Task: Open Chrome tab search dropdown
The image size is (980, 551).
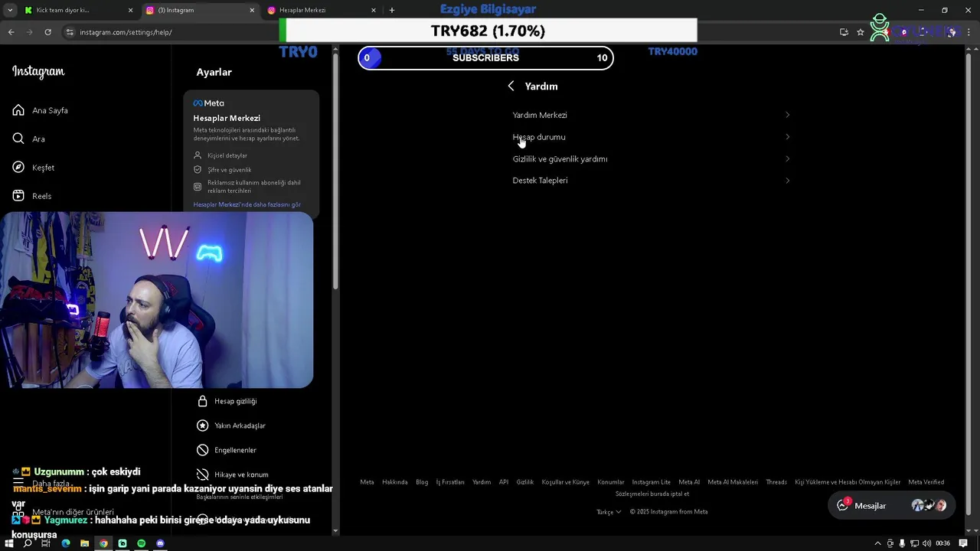Action: pos(10,10)
